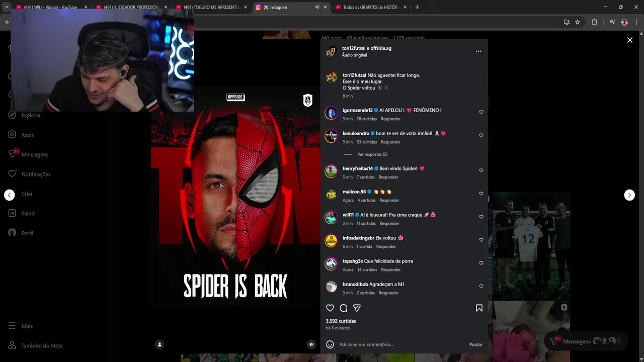Open infosdakingsbr's avatar

tap(331, 240)
